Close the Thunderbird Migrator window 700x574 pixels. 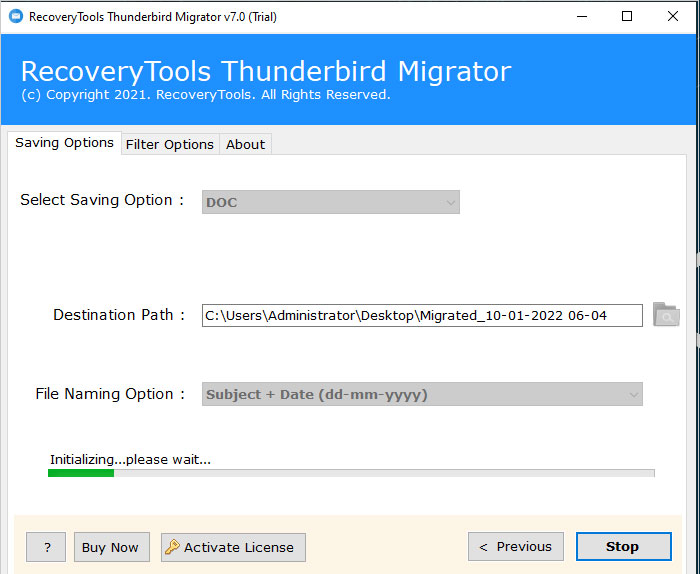tap(672, 17)
